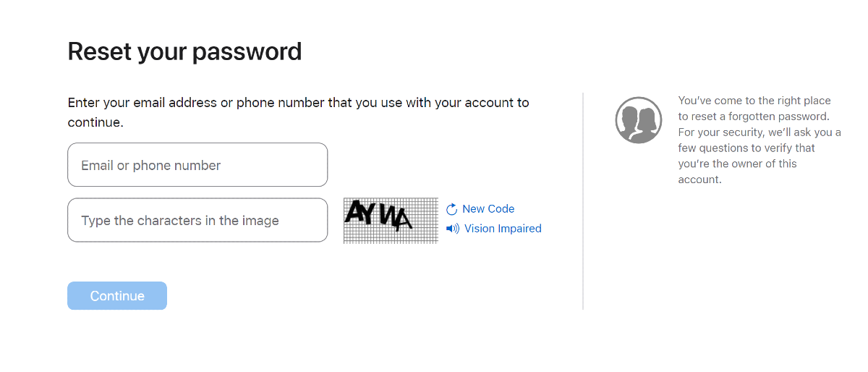Click the first letter 'A' in the CAPTCHA
Viewport: 868px width, 372px height.
[x=354, y=211]
